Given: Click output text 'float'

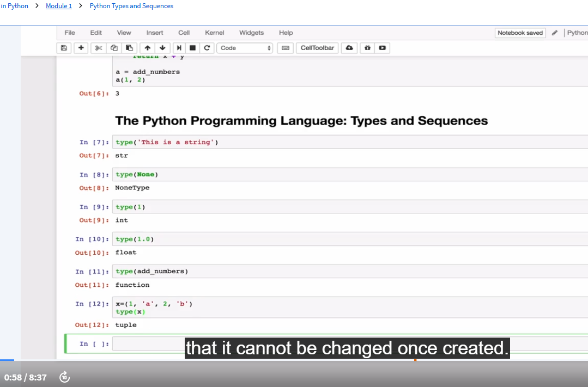Looking at the screenshot, I should 126,253.
